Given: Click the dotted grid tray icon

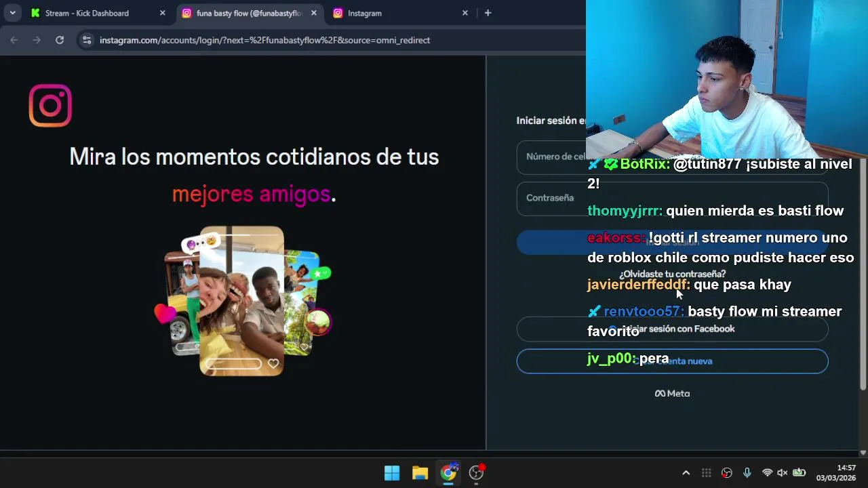Looking at the screenshot, I should [706, 473].
